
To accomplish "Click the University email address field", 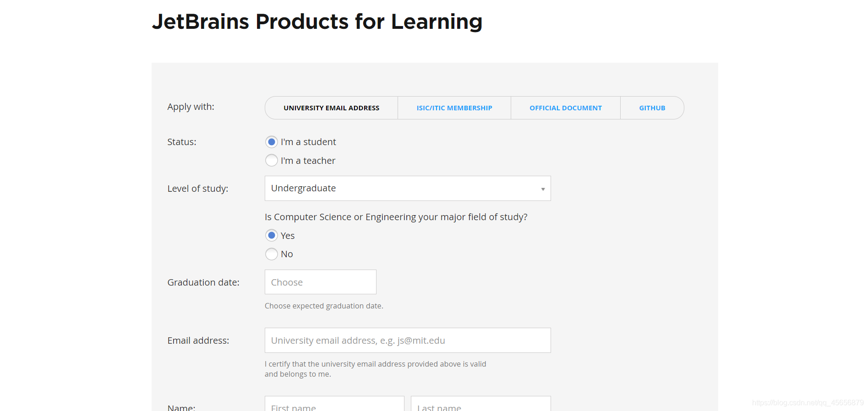I will (x=407, y=341).
